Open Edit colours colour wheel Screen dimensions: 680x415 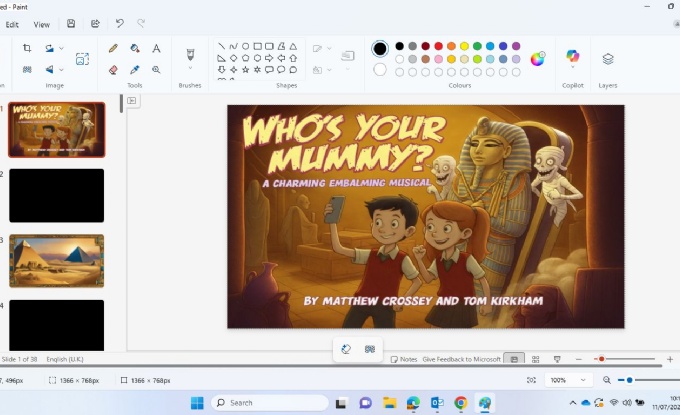538,59
